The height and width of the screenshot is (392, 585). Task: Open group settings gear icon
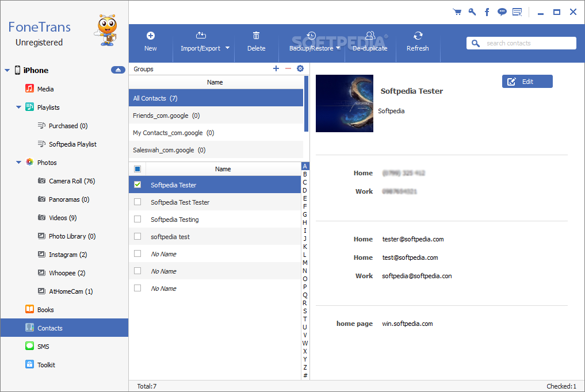pyautogui.click(x=300, y=68)
